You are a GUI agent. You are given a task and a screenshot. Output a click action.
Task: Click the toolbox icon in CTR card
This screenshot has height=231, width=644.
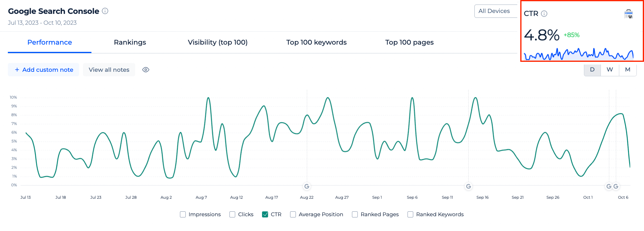coord(629,14)
